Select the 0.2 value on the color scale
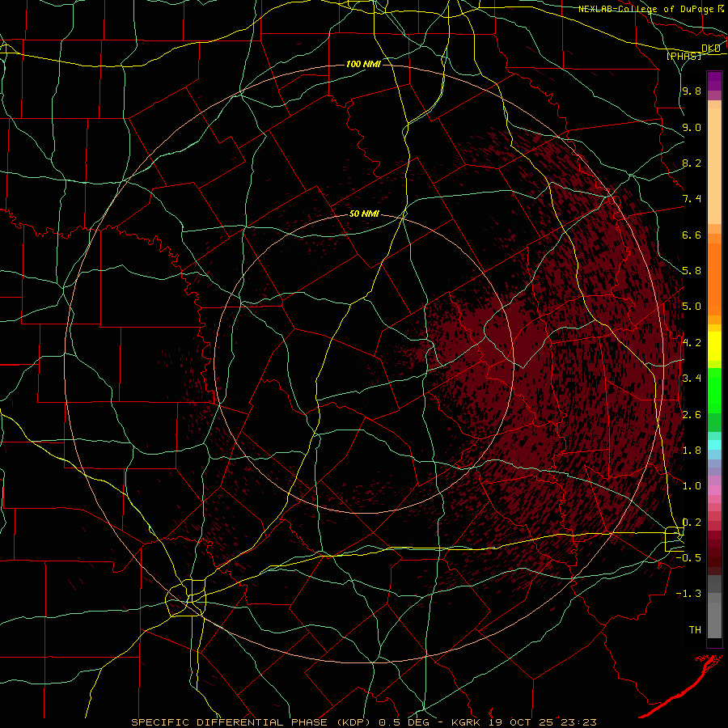The height and width of the screenshot is (728, 728). [x=692, y=523]
